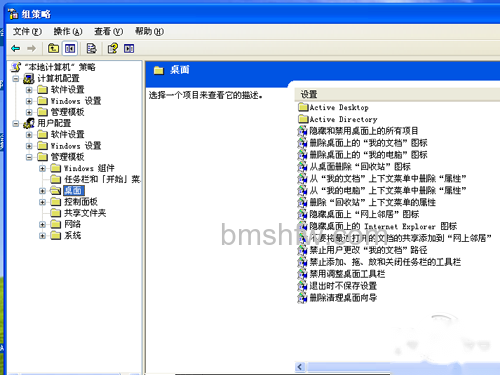Image resolution: width=500 pixels, height=375 pixels.
Task: Open the 操作(A) menu
Action: click(x=68, y=31)
